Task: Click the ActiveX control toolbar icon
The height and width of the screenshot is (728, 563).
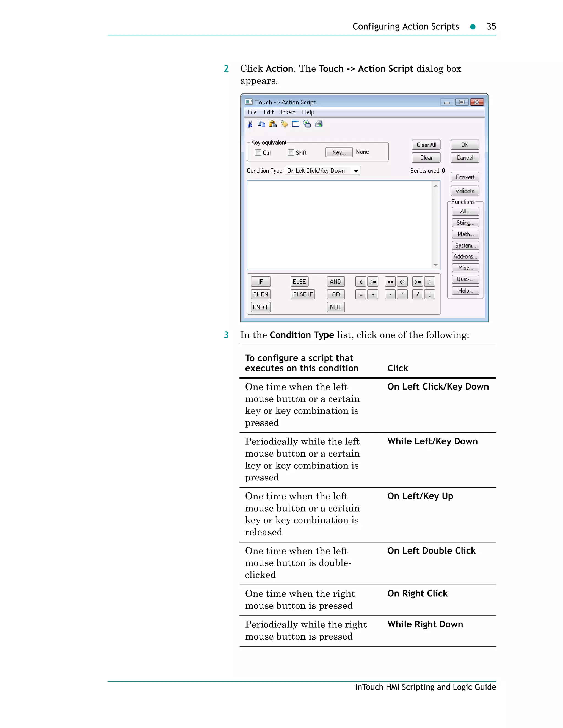Action: click(x=307, y=124)
